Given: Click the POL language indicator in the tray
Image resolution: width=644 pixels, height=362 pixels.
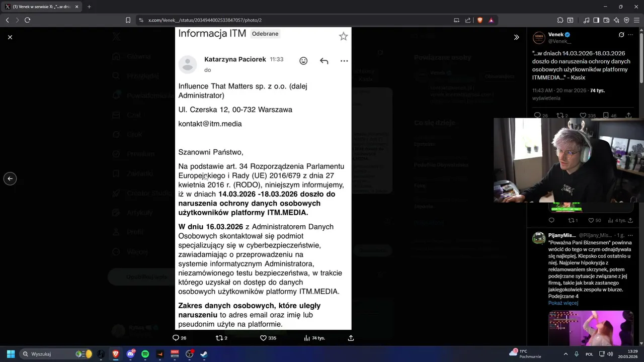Looking at the screenshot, I should click(x=589, y=354).
